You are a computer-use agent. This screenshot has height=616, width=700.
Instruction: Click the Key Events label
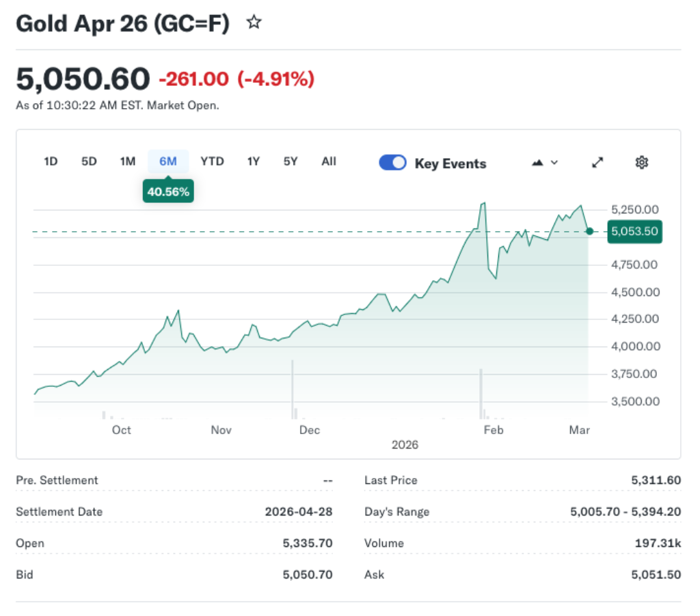pyautogui.click(x=450, y=163)
